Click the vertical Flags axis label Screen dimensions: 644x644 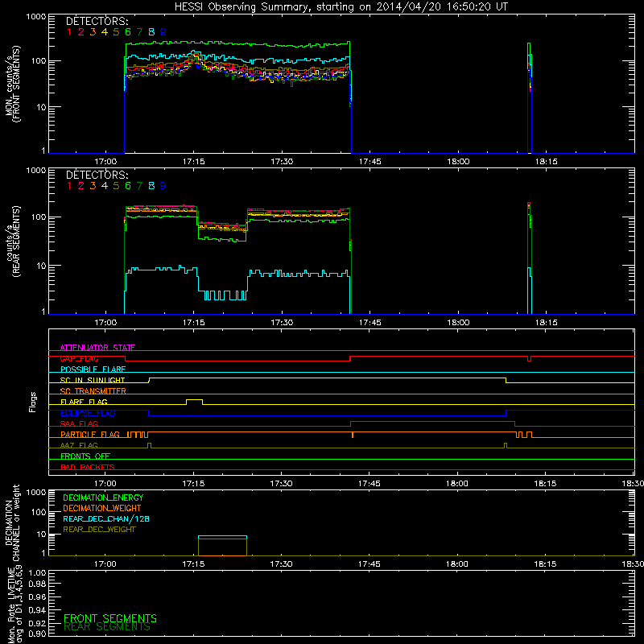[33, 402]
